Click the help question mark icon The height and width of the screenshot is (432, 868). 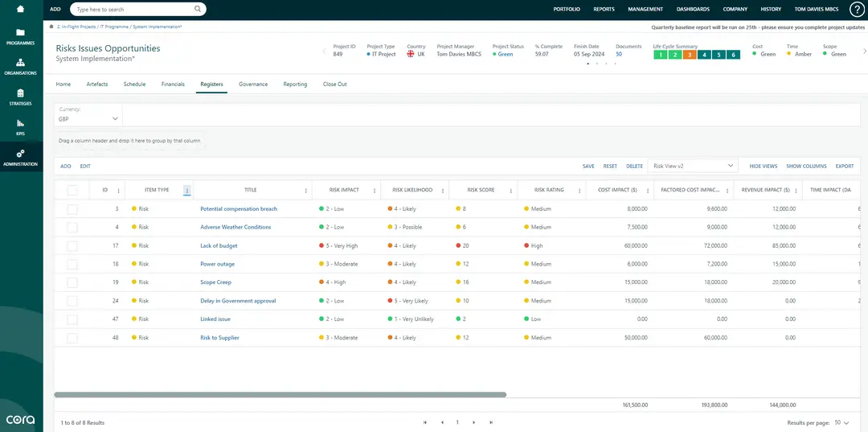coord(857,10)
